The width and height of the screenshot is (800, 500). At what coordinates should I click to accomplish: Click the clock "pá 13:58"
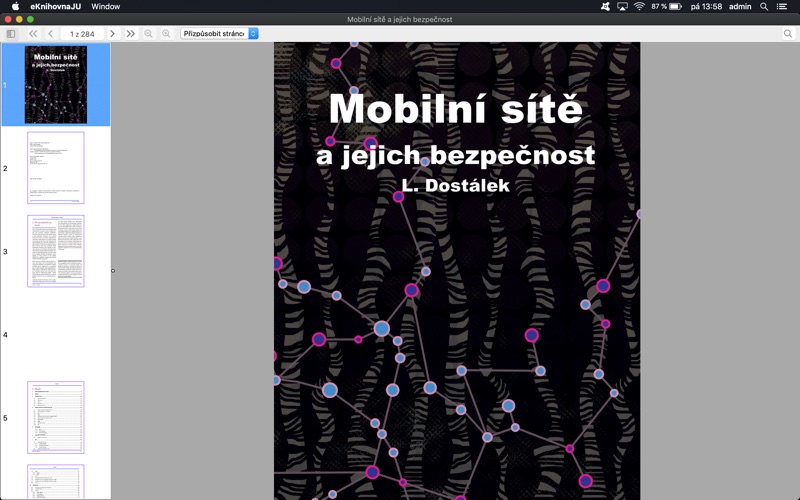706,7
